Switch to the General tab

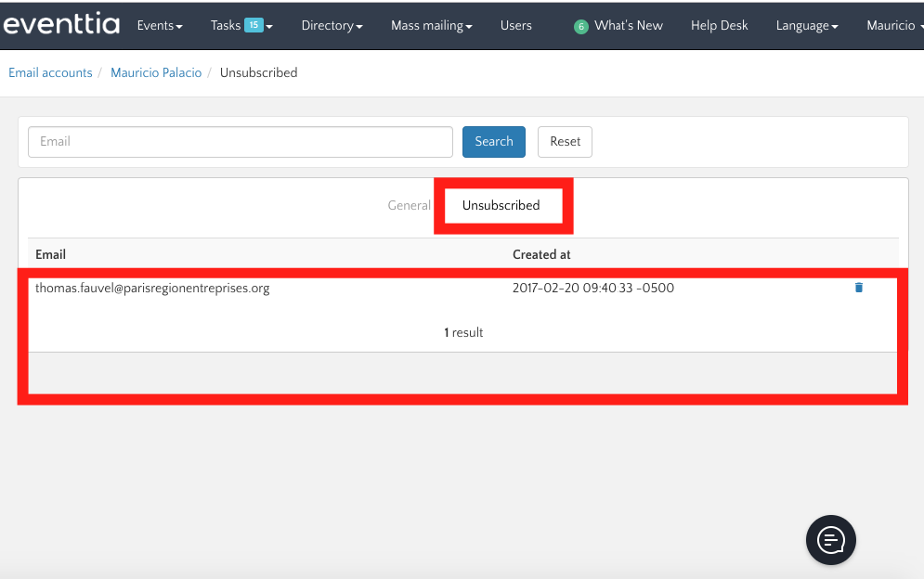(x=409, y=205)
